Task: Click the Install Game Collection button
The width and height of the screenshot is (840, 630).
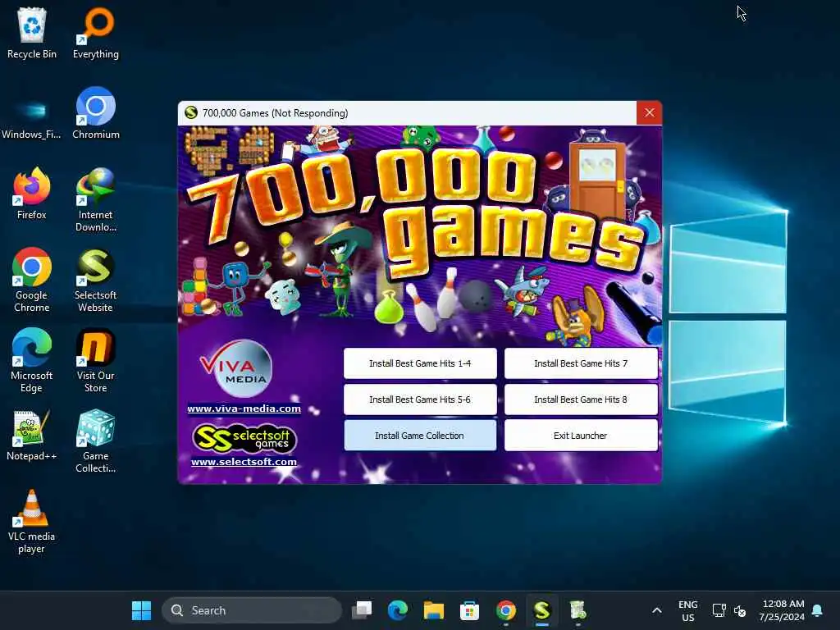Action: point(420,436)
